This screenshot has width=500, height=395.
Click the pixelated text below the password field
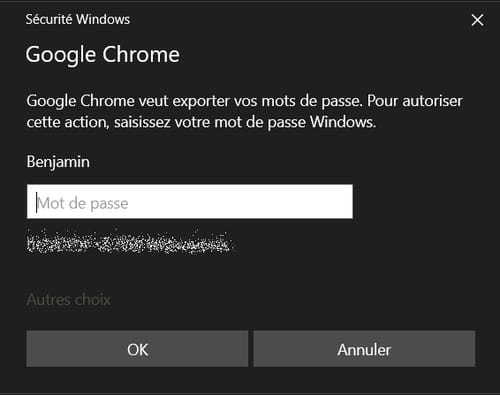click(x=129, y=243)
